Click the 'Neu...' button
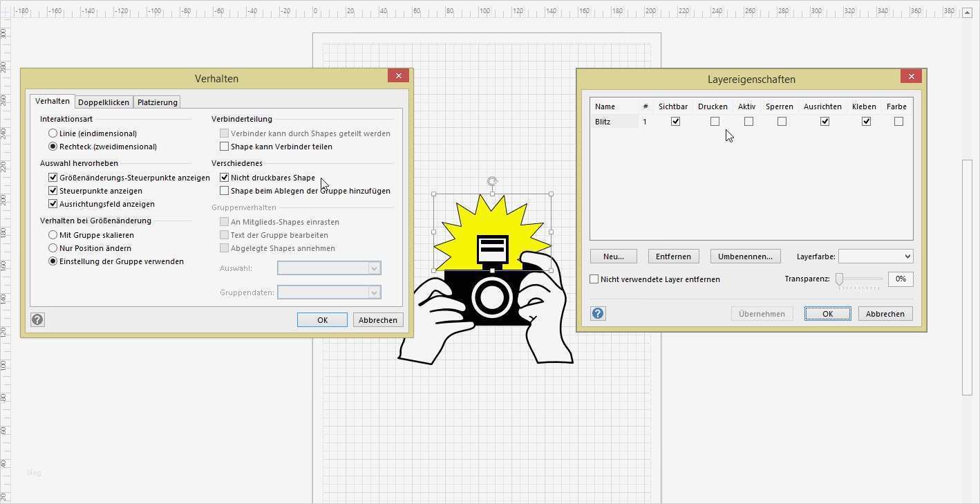Screen dimensions: 980x504 tap(613, 256)
